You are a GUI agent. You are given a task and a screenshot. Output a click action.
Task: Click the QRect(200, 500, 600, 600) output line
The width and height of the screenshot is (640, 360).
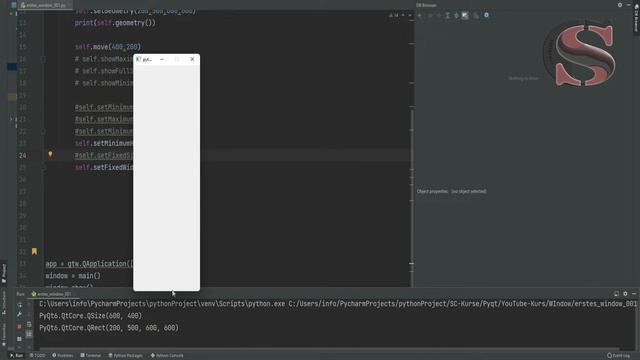[109, 328]
